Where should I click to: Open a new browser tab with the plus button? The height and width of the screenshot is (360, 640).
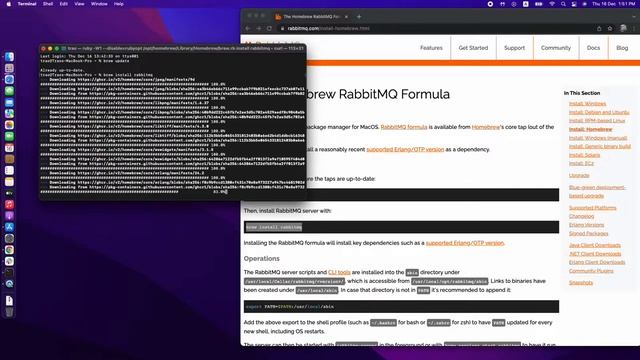click(x=359, y=17)
